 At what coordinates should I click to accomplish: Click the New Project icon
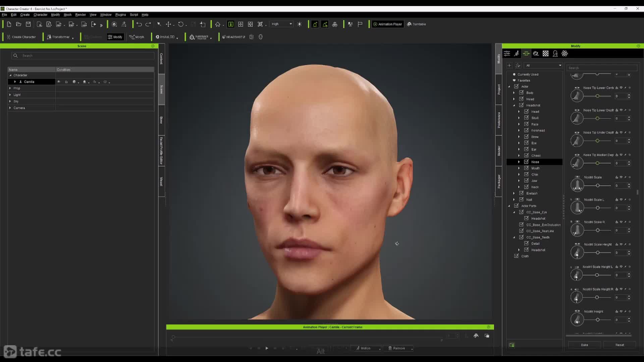tap(9, 24)
